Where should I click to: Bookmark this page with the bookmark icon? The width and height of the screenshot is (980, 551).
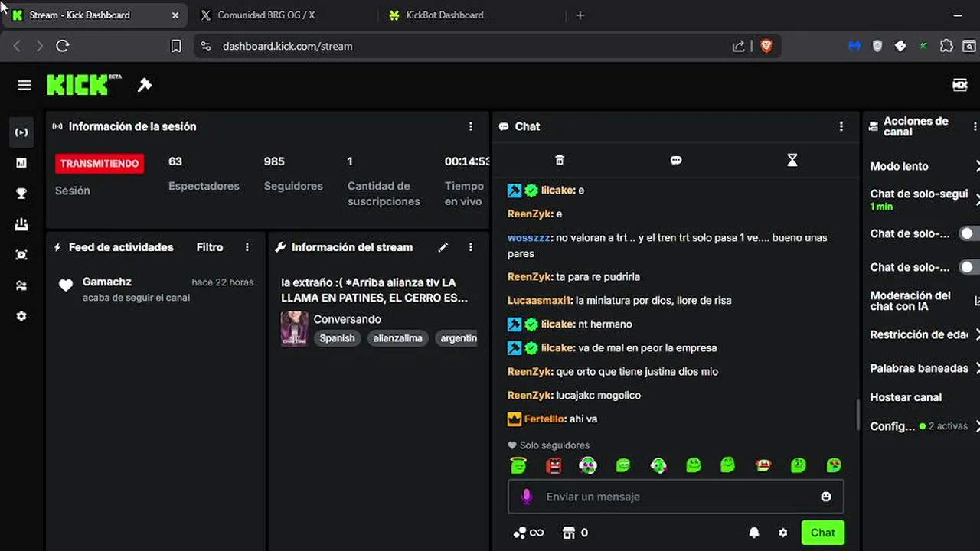(x=175, y=46)
